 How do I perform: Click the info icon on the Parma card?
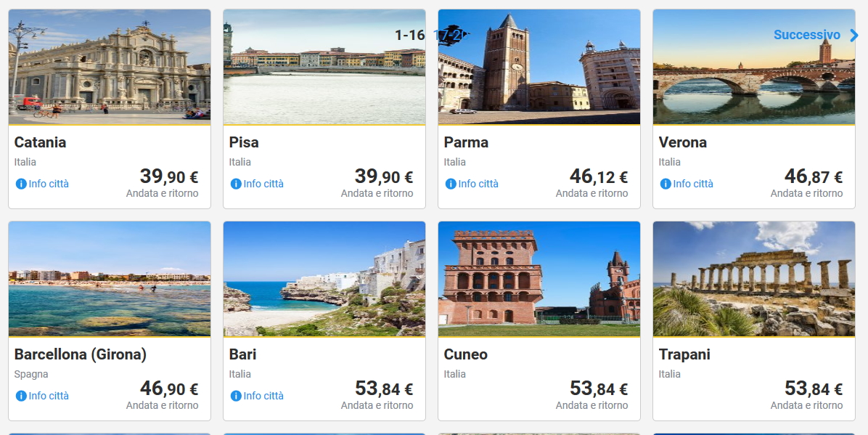(x=451, y=184)
